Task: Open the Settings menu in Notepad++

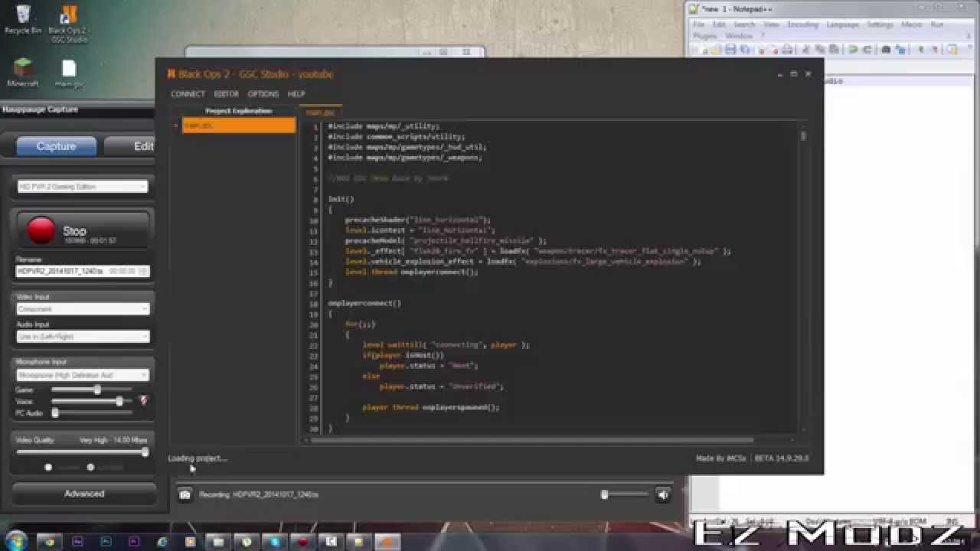Action: coord(880,24)
